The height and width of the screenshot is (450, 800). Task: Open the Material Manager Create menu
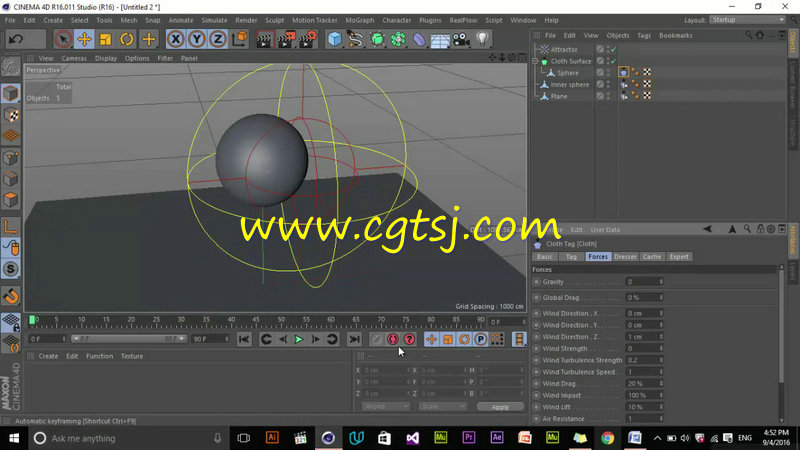(48, 356)
